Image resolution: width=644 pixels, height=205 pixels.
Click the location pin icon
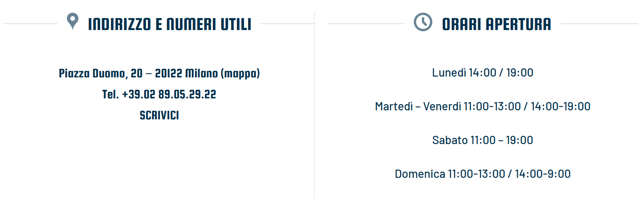click(x=73, y=21)
